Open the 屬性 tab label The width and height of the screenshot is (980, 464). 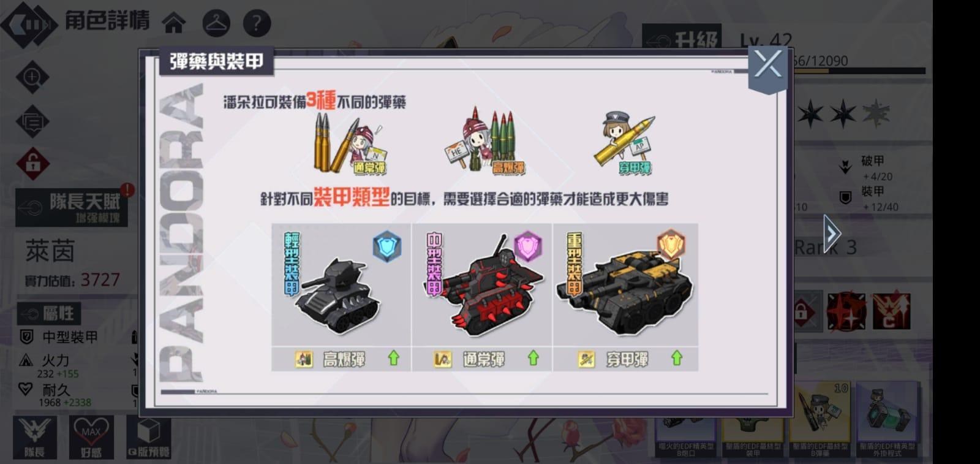(x=49, y=314)
